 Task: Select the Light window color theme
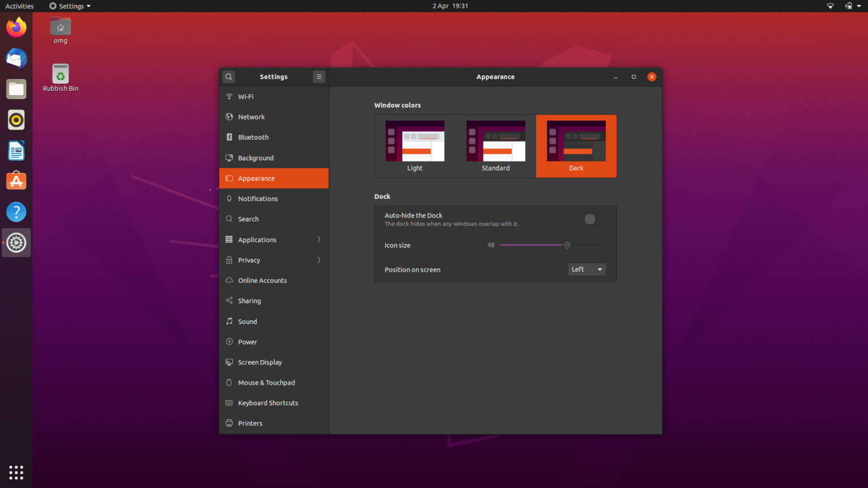pyautogui.click(x=415, y=146)
